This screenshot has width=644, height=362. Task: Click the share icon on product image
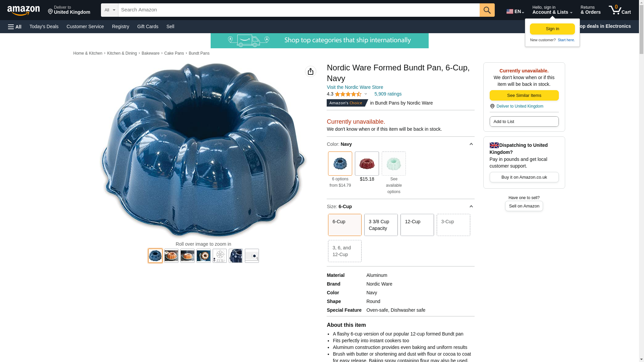(311, 71)
